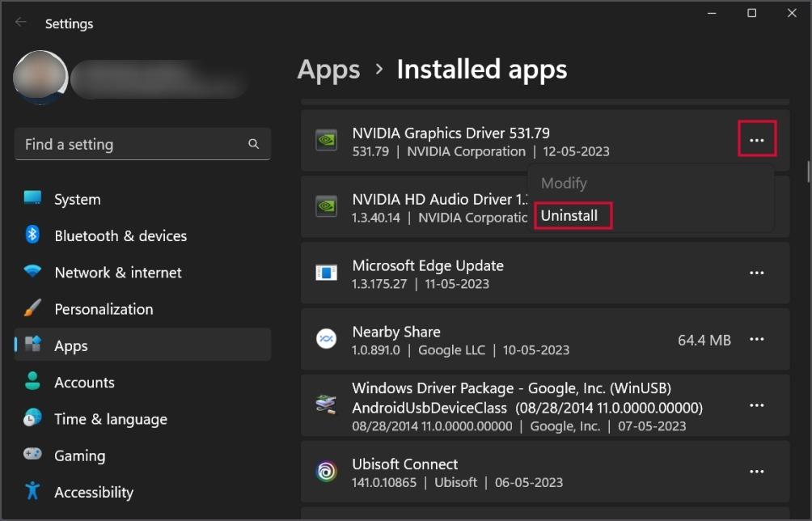The width and height of the screenshot is (812, 521).
Task: Select the NVIDIA Graphics Driver 531.79 title
Action: (x=450, y=133)
